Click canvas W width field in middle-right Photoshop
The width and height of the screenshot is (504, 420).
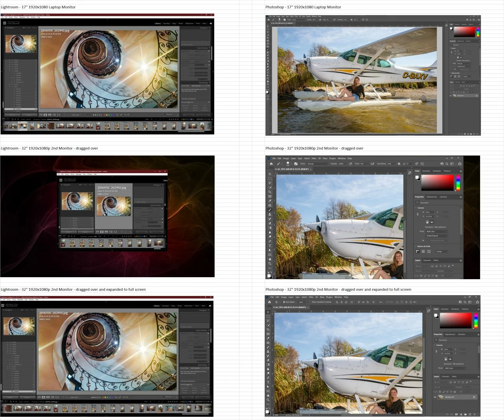click(429, 212)
